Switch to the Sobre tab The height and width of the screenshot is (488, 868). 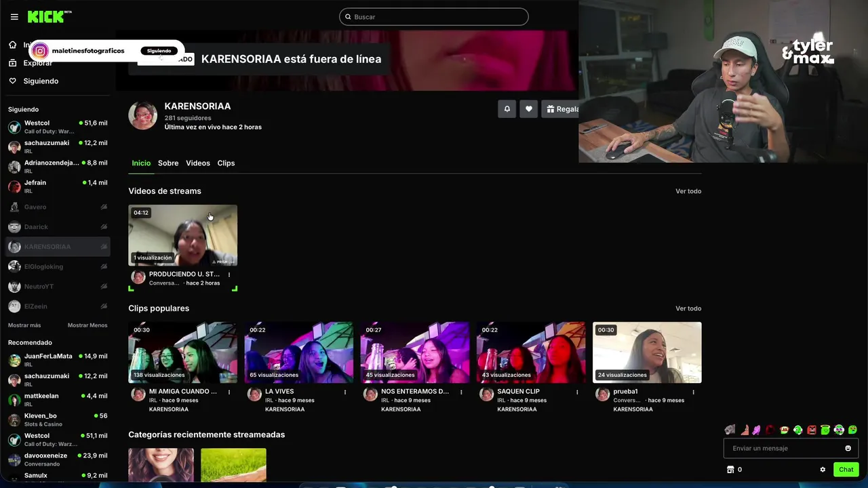coord(168,163)
